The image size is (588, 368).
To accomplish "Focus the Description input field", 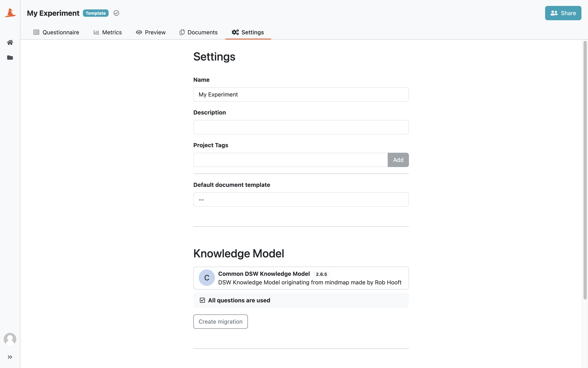I will tap(301, 127).
